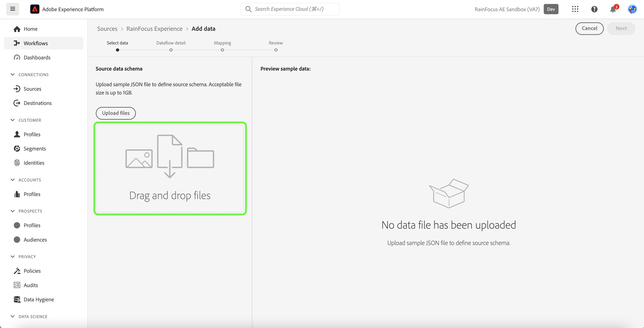Collapse the PROSPECTS section chevron
The image size is (644, 328).
(x=13, y=211)
